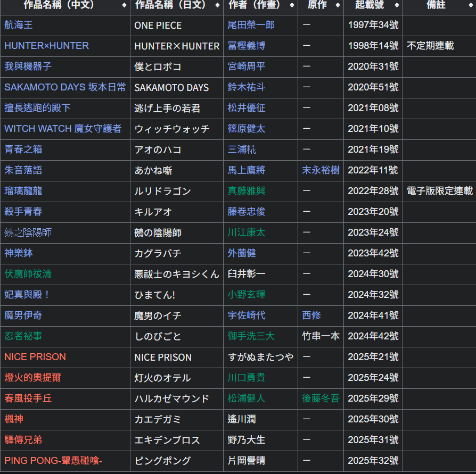Open the 航海王 article link
The image size is (476, 474).
point(19,25)
